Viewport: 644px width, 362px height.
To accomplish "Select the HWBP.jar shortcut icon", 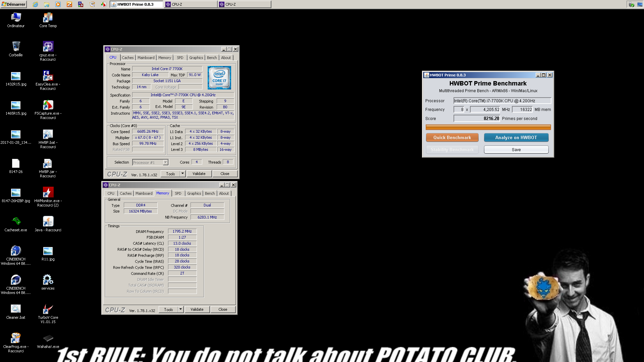I will 48,168.
